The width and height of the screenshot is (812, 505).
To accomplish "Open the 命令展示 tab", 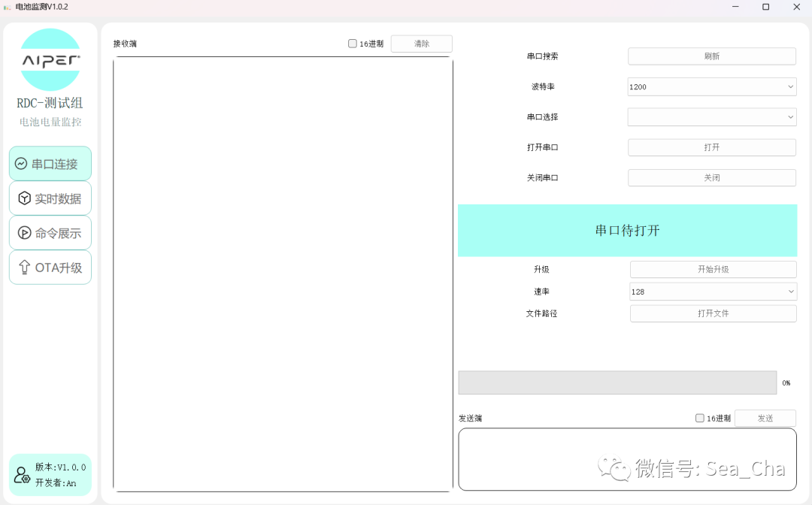I will 50,233.
